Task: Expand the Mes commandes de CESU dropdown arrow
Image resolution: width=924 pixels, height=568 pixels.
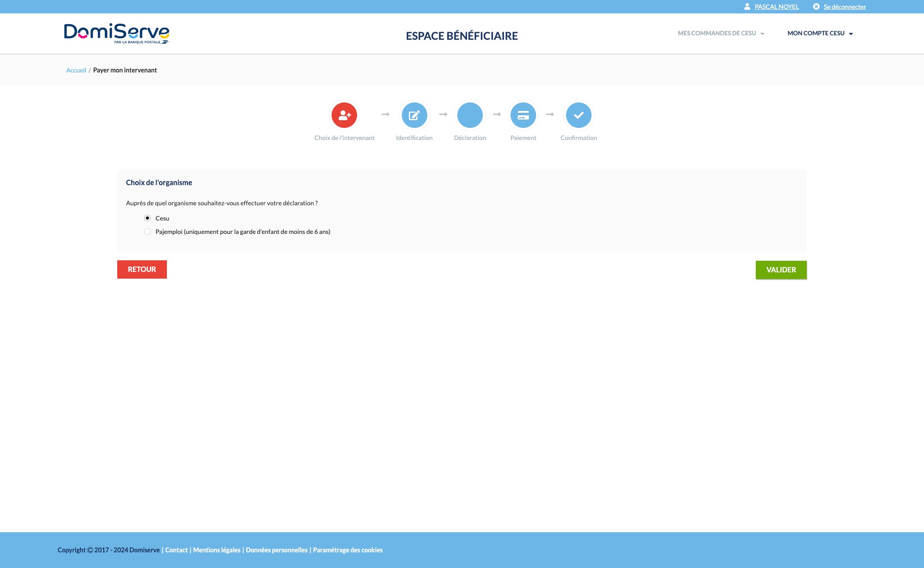Action: point(762,34)
